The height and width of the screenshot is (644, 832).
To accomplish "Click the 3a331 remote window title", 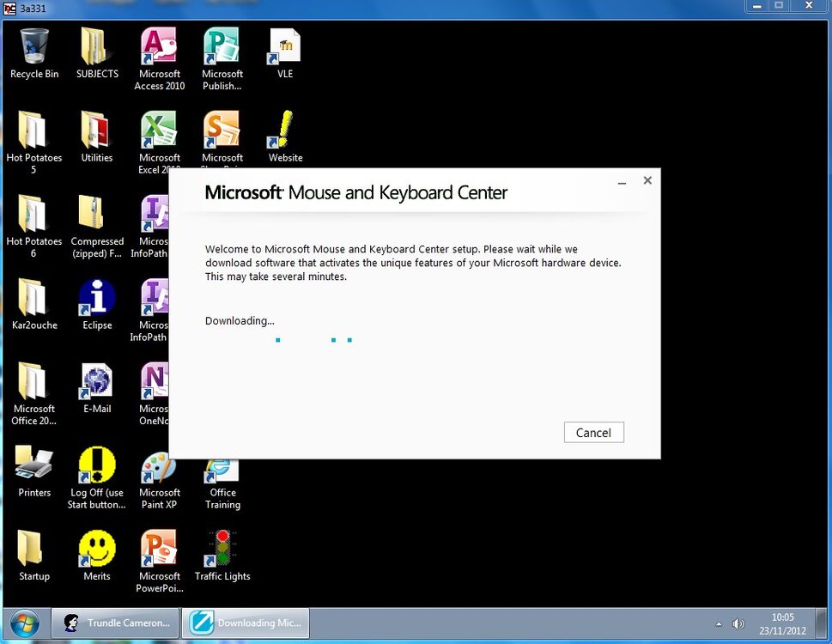I will [33, 8].
